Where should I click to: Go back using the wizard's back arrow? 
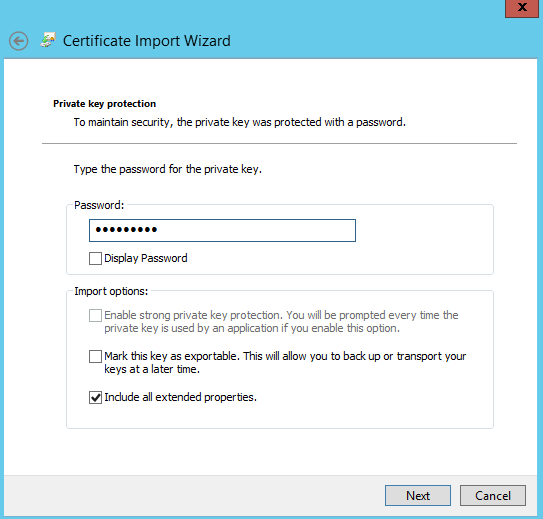tap(19, 41)
